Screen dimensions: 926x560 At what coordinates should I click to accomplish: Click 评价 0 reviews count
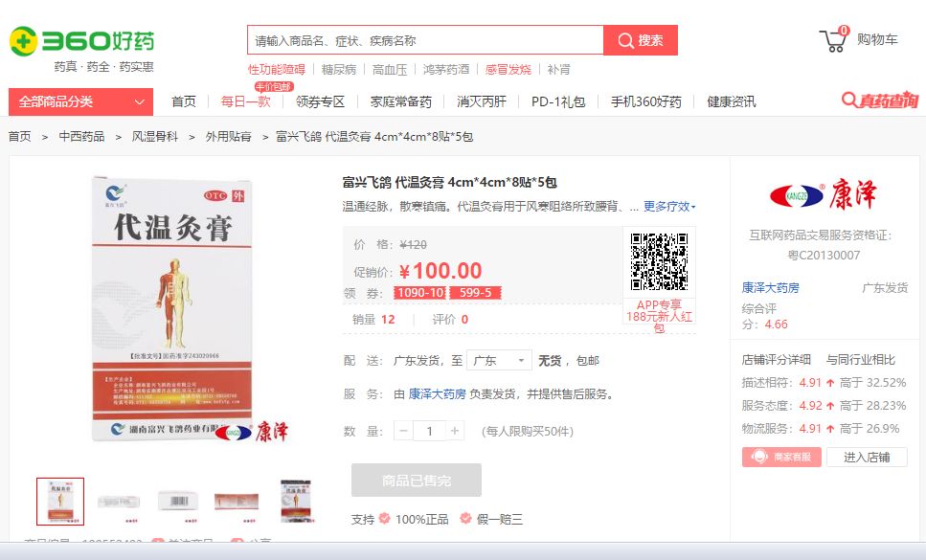coord(450,319)
